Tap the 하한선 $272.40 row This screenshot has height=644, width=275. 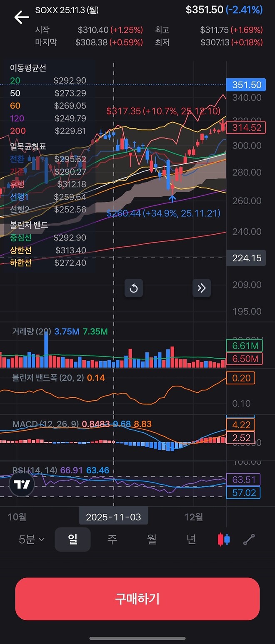click(48, 263)
